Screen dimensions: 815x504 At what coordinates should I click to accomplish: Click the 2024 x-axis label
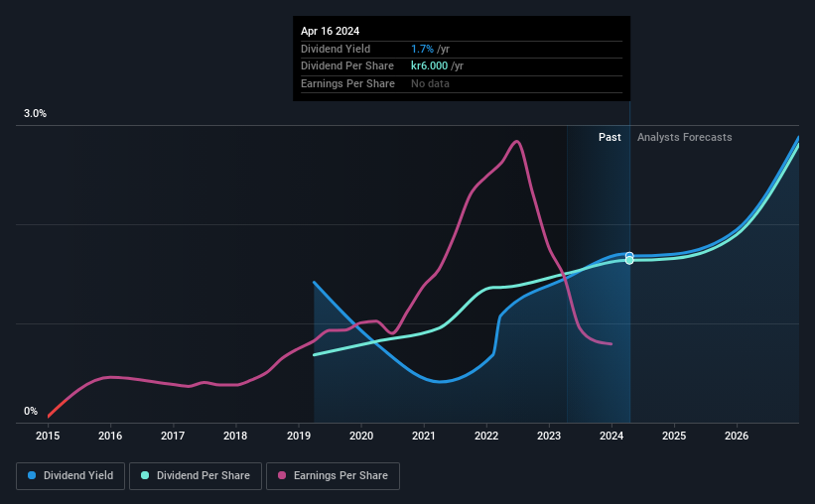611,436
